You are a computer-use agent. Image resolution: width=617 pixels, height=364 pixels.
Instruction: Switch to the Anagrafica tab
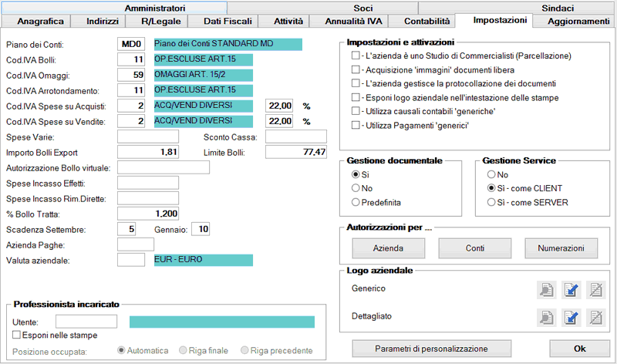(35, 22)
